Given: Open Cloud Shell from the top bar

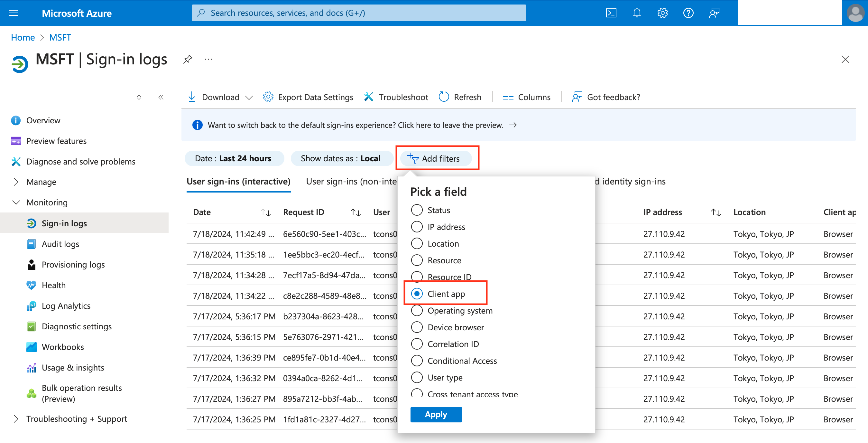Looking at the screenshot, I should click(x=611, y=13).
